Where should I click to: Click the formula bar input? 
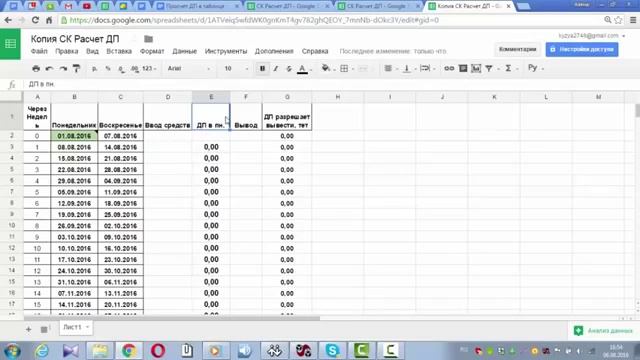[327, 84]
